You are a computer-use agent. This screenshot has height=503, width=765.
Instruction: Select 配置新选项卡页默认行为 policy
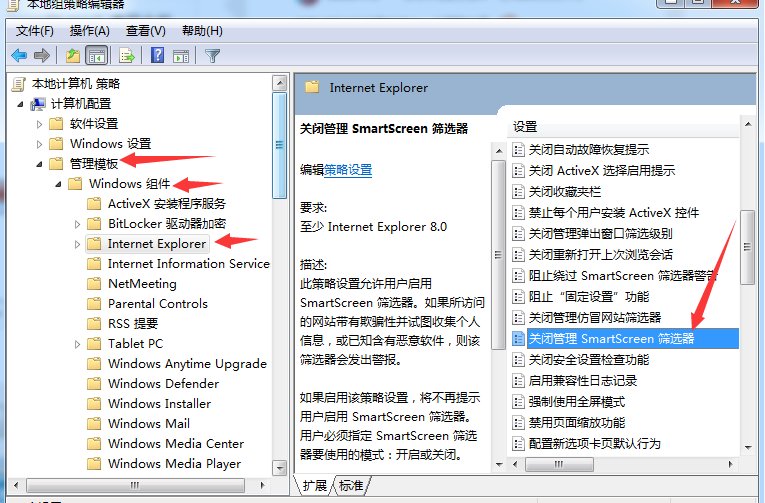tap(595, 443)
